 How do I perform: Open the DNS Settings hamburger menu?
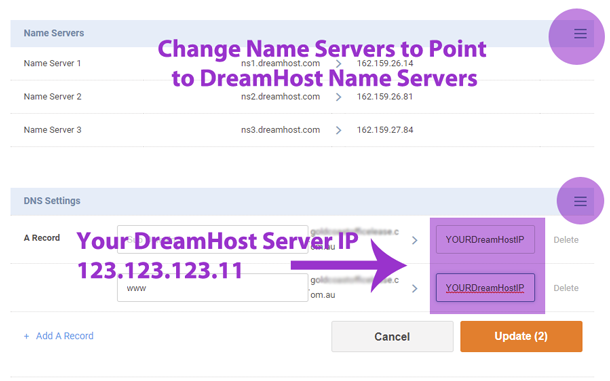click(x=580, y=201)
